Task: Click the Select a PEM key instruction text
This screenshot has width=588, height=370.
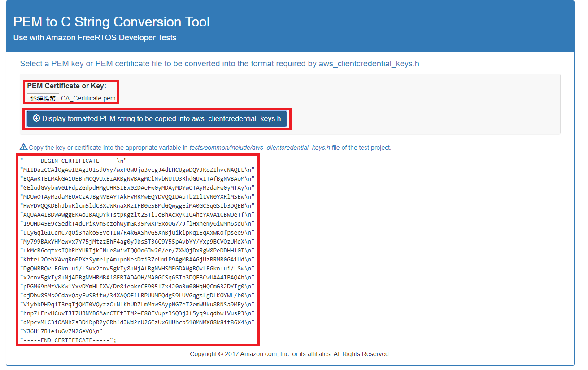Action: coord(220,64)
